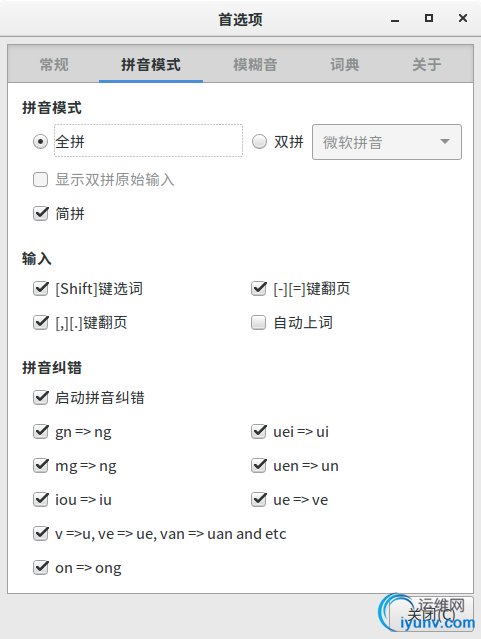Toggle iou => iu correction
The width and height of the screenshot is (481, 639).
point(40,500)
